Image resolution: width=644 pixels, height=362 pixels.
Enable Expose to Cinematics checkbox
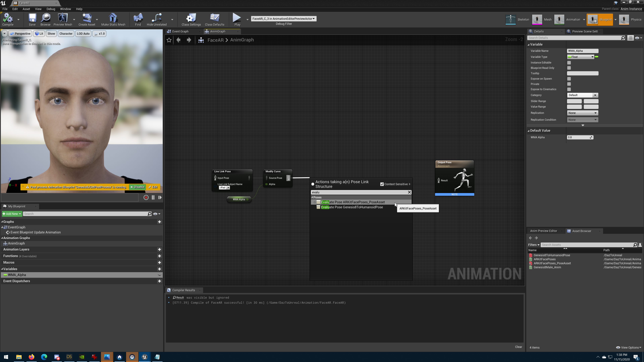(x=569, y=89)
